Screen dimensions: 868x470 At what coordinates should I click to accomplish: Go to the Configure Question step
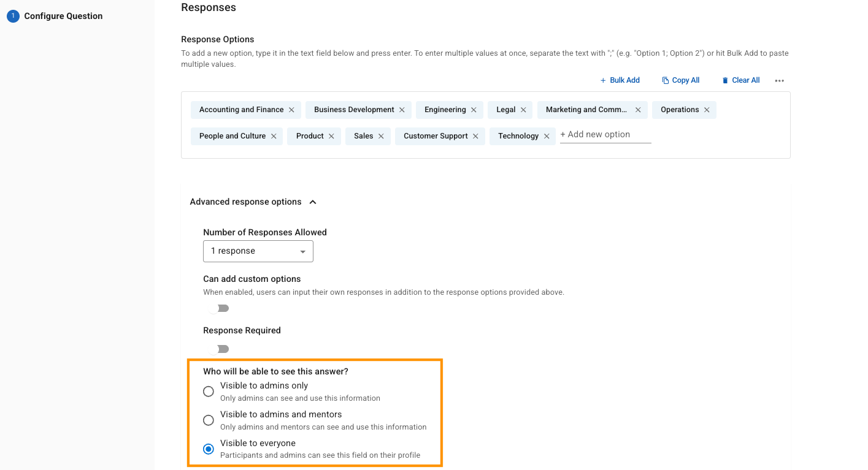(x=63, y=16)
